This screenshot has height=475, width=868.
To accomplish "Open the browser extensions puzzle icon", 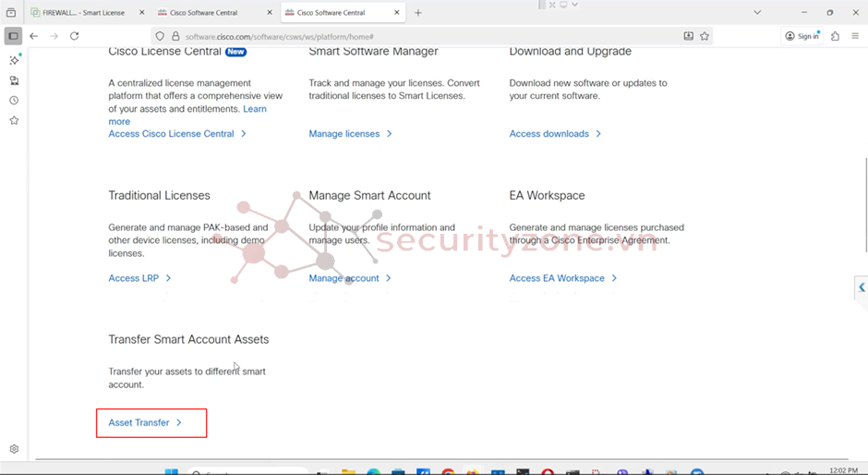I will [835, 36].
